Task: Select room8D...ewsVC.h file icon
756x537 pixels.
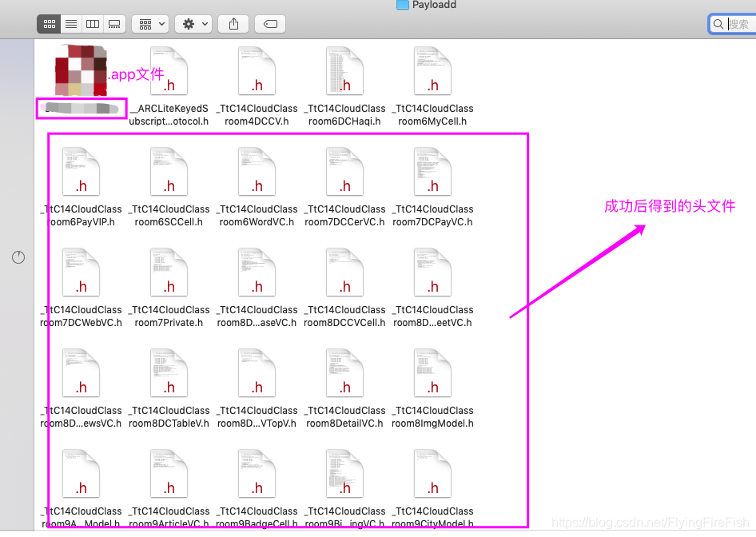Action: click(x=81, y=373)
